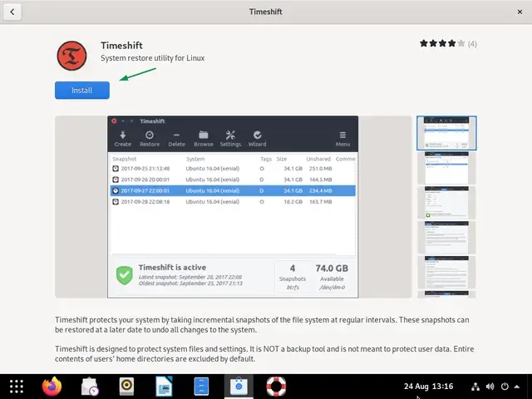Go back with the header arrow button

pyautogui.click(x=12, y=12)
